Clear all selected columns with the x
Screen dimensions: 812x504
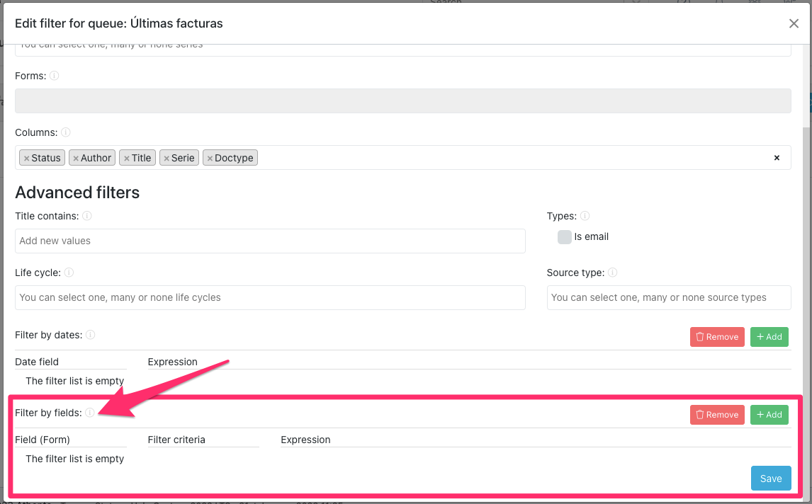coord(777,158)
